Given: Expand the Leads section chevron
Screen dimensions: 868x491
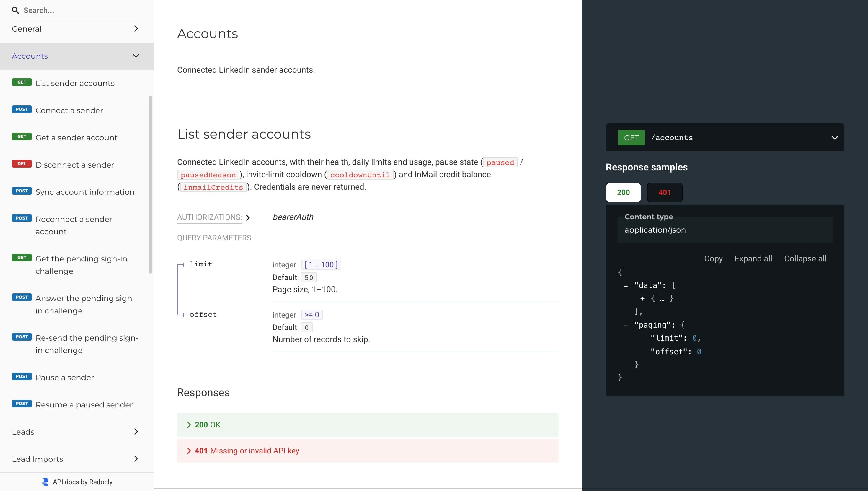Looking at the screenshot, I should (x=136, y=432).
